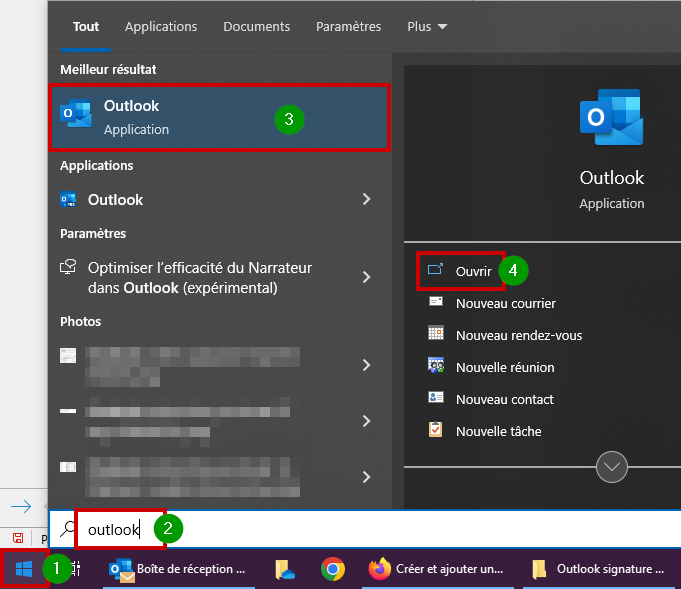Open Google Chrome from the taskbar

(x=333, y=569)
